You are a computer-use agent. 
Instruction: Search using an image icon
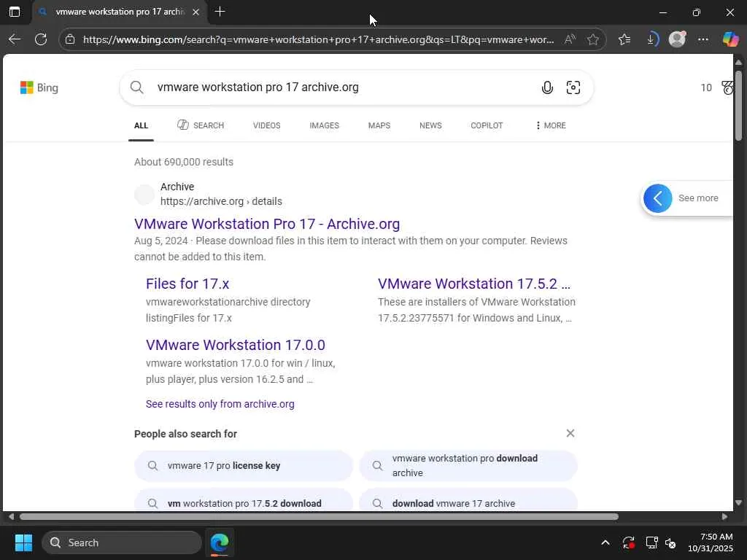[x=573, y=87]
